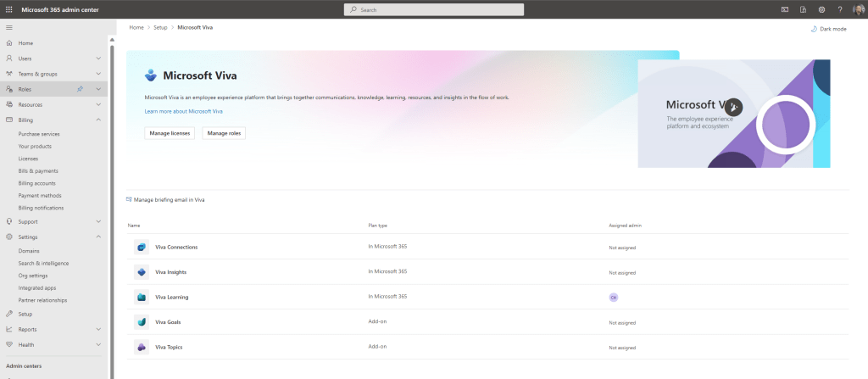Open the help question mark icon
Image resolution: width=868 pixels, height=379 pixels.
(x=840, y=9)
